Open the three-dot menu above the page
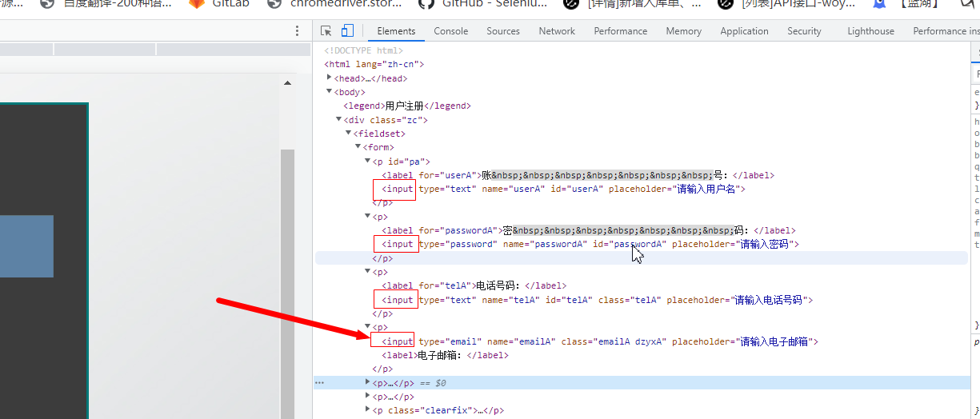This screenshot has width=980, height=419. [x=297, y=30]
